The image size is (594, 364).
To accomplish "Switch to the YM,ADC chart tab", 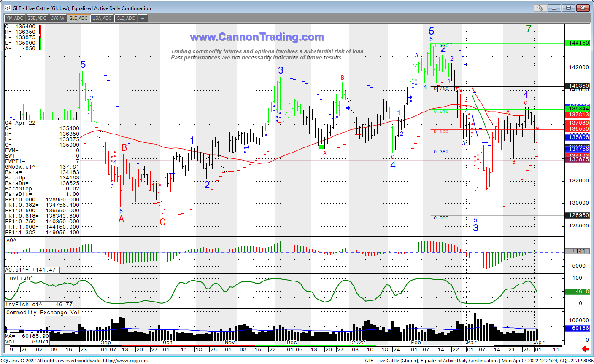I will click(15, 18).
